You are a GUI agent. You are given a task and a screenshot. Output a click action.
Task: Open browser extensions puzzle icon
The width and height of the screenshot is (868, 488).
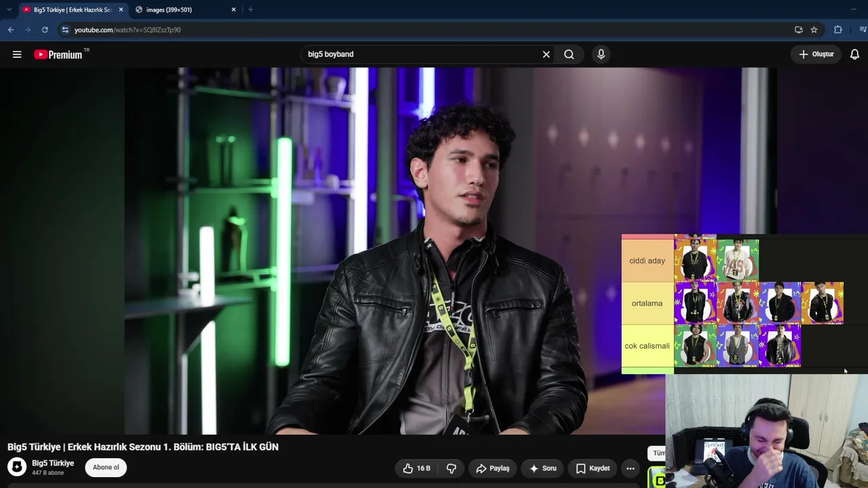pyautogui.click(x=838, y=30)
